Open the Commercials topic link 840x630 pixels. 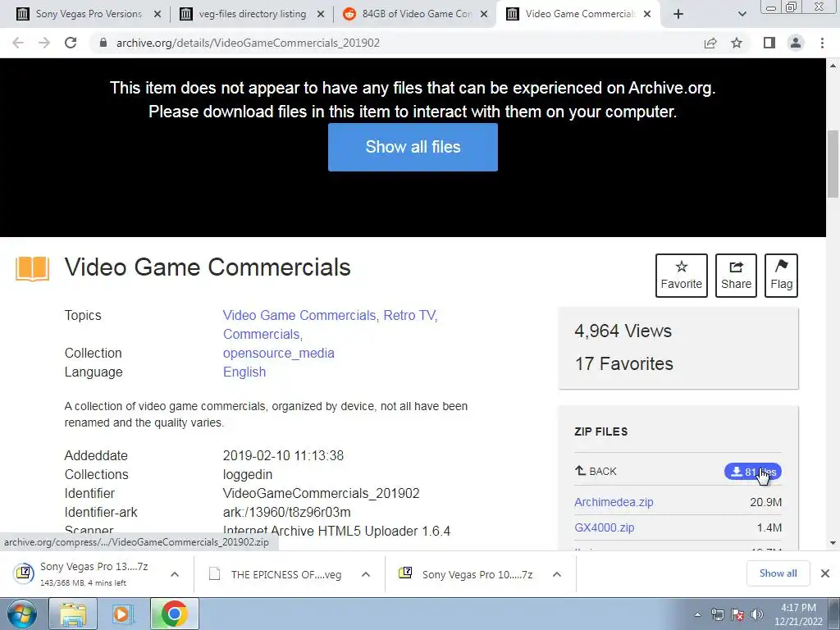pyautogui.click(x=261, y=334)
